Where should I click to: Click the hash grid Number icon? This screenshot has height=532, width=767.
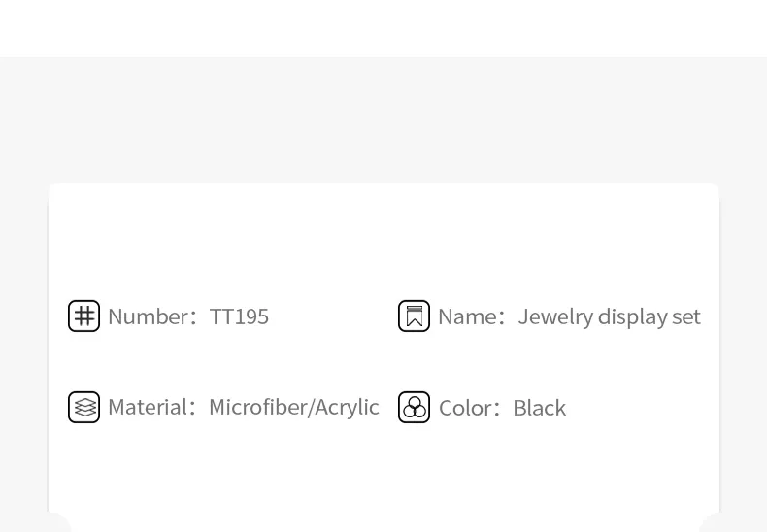83,316
